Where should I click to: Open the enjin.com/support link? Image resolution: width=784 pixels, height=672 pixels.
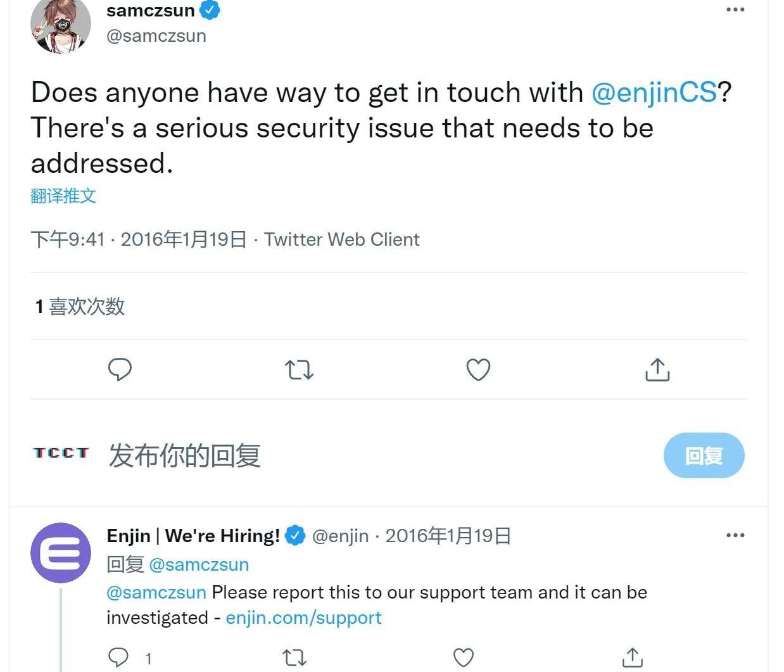(303, 618)
